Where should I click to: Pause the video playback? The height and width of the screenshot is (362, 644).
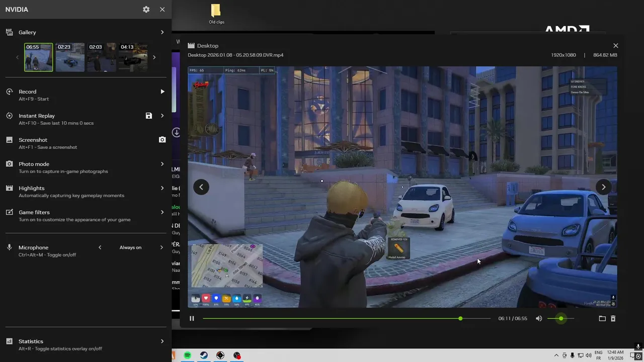pyautogui.click(x=192, y=318)
